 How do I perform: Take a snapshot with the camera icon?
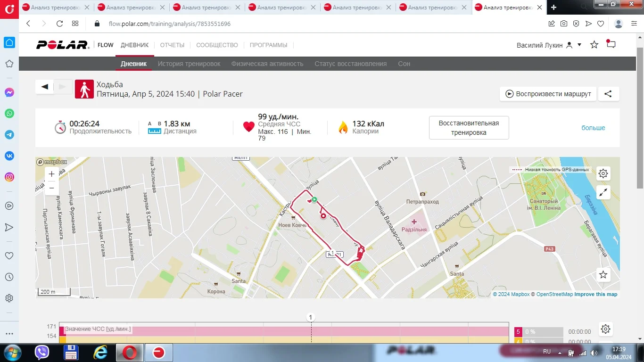point(564,24)
